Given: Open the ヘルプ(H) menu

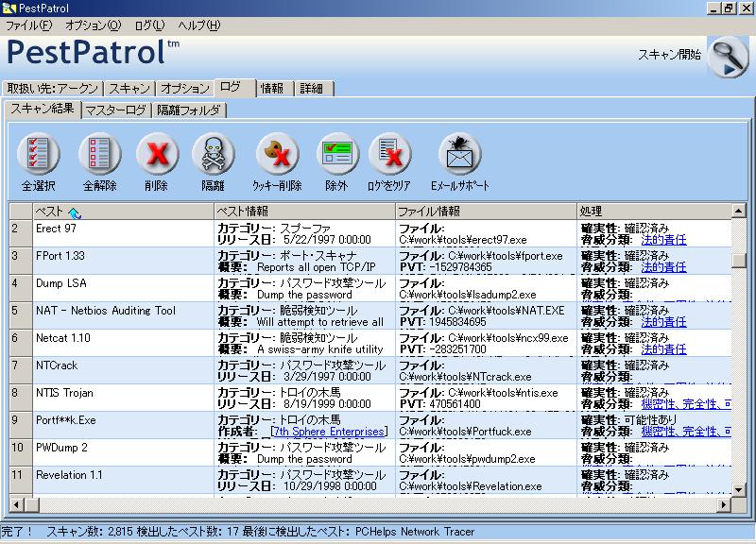Looking at the screenshot, I should tap(199, 25).
